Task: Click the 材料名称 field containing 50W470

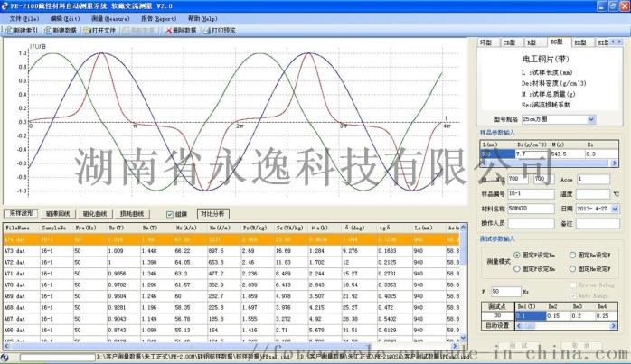Action: pyautogui.click(x=531, y=209)
